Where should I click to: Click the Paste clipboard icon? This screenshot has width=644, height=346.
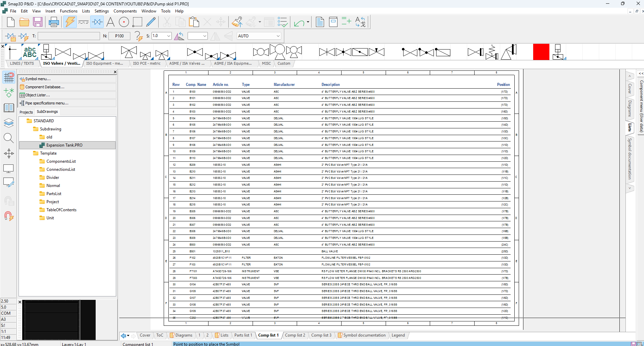click(x=194, y=22)
